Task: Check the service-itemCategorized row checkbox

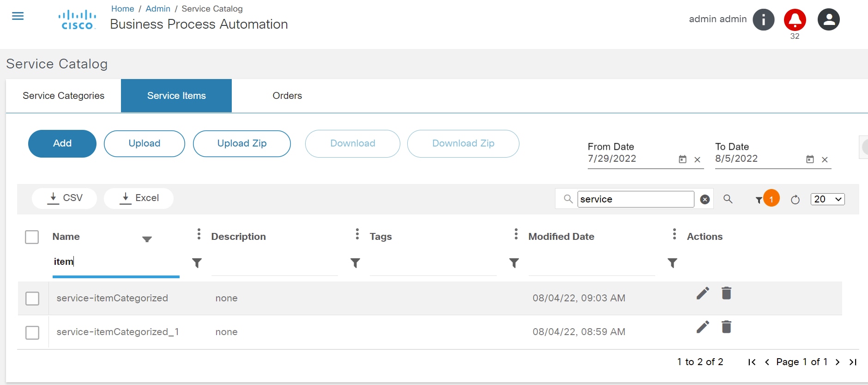Action: click(x=32, y=299)
